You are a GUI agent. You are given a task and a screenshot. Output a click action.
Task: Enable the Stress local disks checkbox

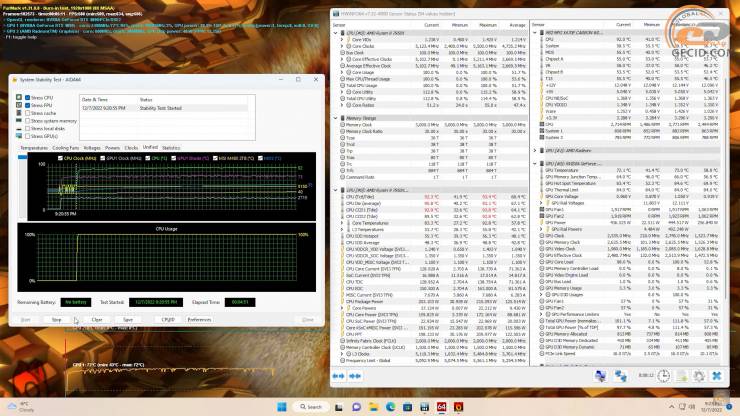27,128
